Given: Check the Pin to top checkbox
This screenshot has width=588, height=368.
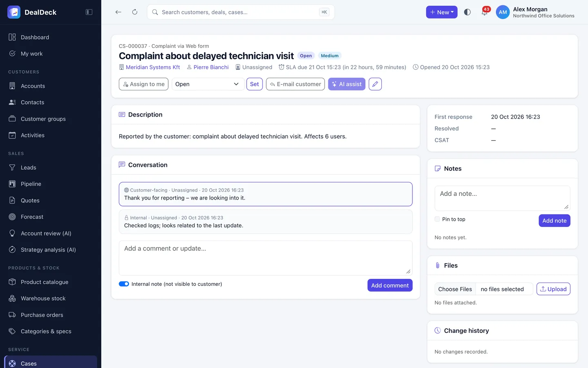Looking at the screenshot, I should point(437,219).
